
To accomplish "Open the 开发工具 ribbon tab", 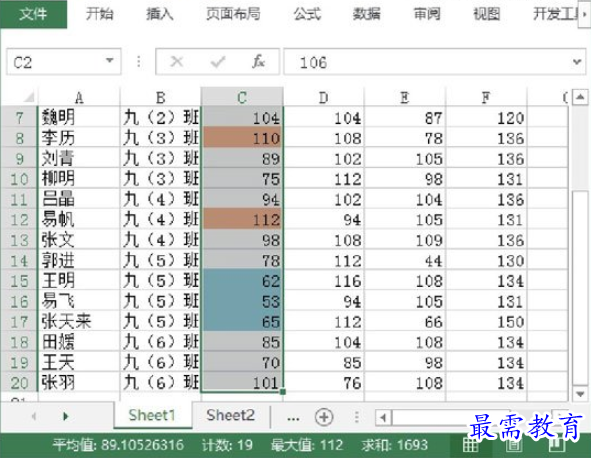I will click(555, 14).
